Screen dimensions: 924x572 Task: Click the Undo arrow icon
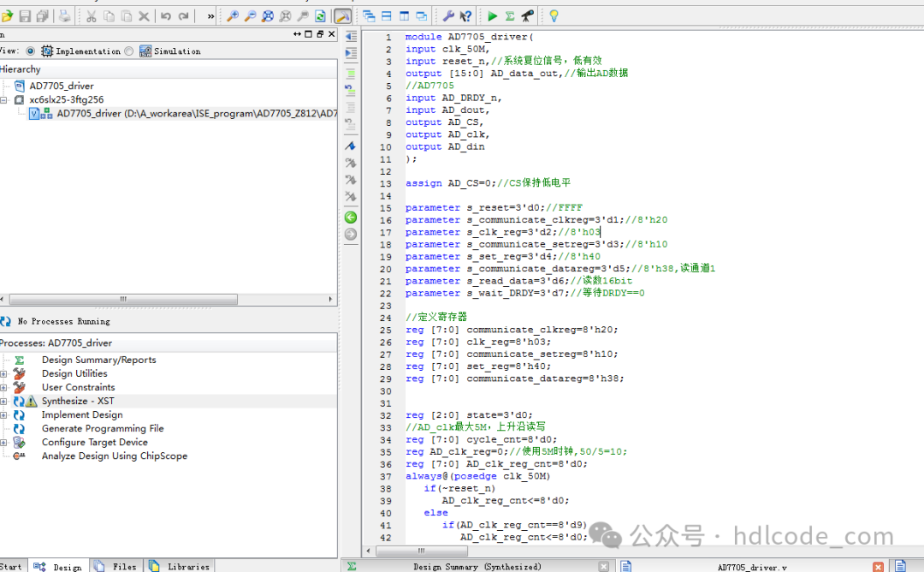point(166,16)
